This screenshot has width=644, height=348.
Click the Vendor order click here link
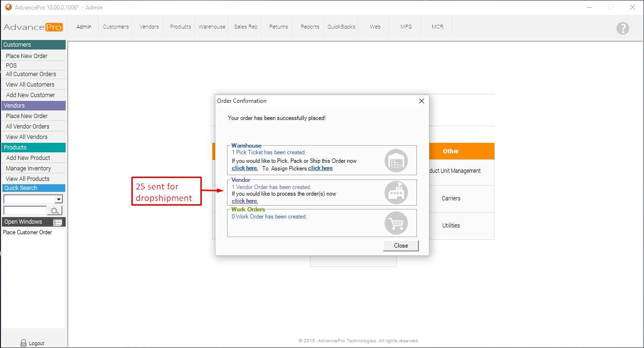[x=245, y=201]
